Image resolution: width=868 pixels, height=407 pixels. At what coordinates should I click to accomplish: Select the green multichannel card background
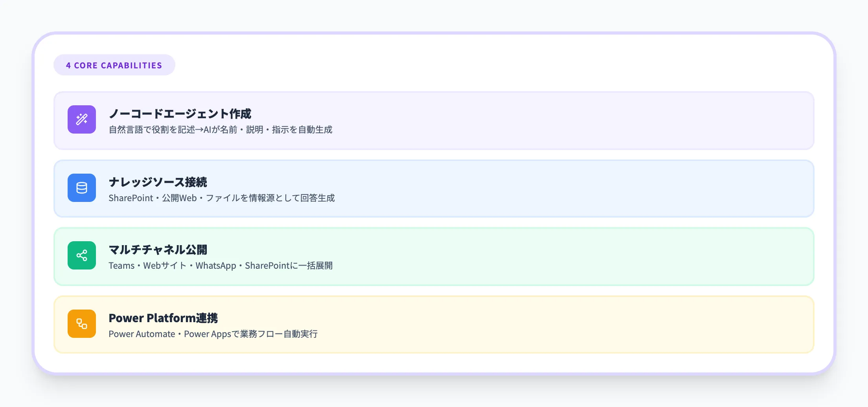pyautogui.click(x=550, y=256)
